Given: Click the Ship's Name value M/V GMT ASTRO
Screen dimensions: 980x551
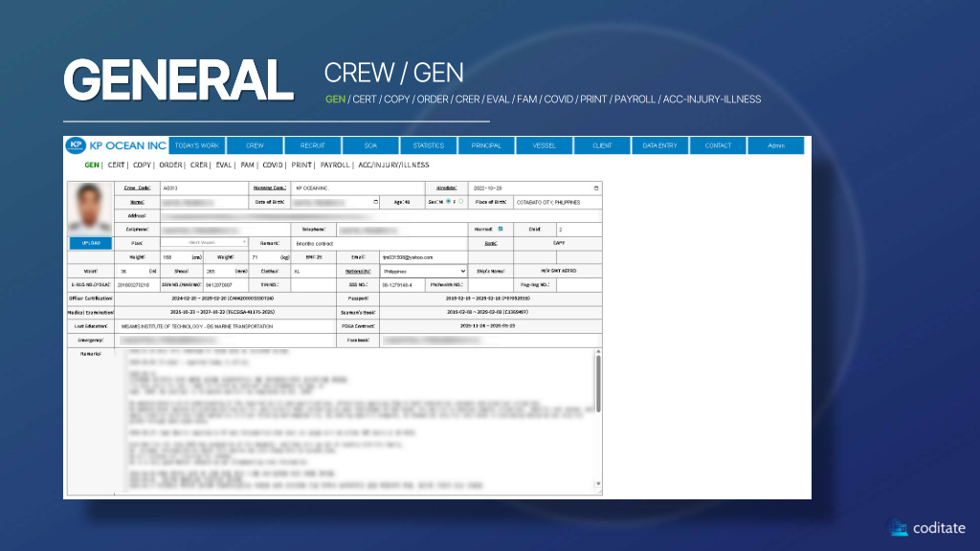Looking at the screenshot, I should pyautogui.click(x=558, y=271).
